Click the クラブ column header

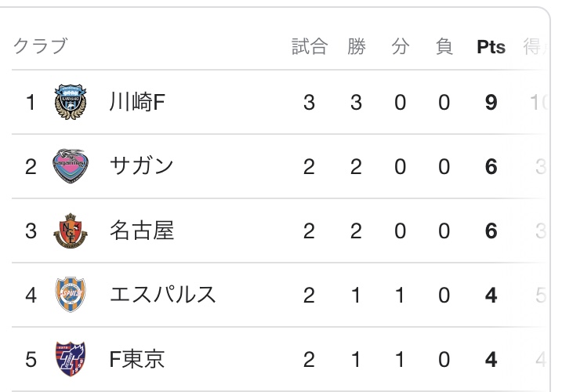(41, 46)
